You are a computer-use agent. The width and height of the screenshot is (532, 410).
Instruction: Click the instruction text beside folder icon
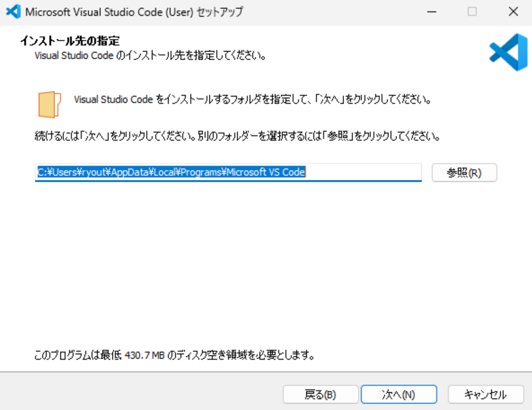252,99
